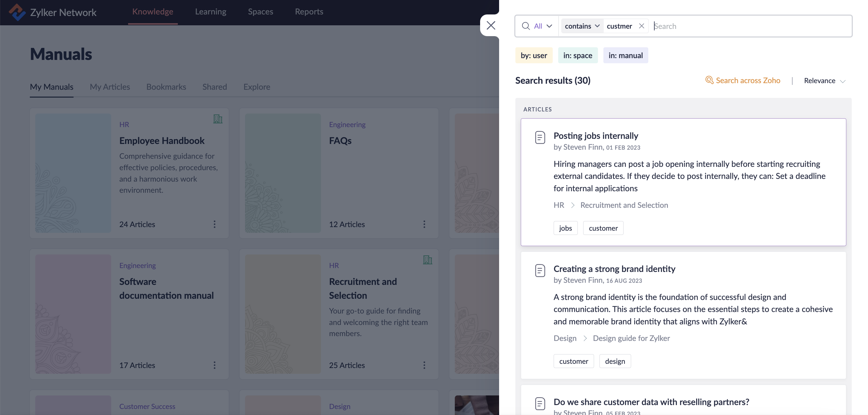Click document icon beside Creating a strong brand identity
Screen dimensions: 868x415
click(540, 270)
